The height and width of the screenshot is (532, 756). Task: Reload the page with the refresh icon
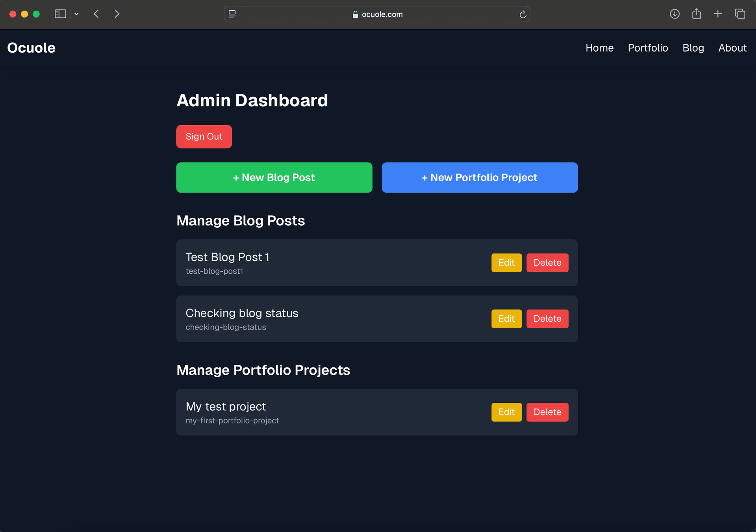point(523,15)
